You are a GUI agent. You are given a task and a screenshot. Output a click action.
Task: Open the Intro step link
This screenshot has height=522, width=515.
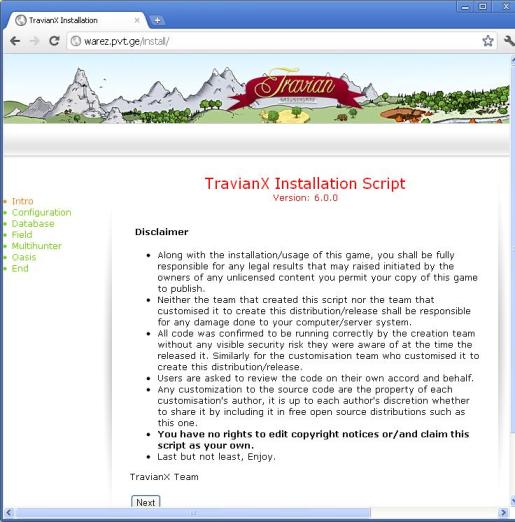point(22,201)
